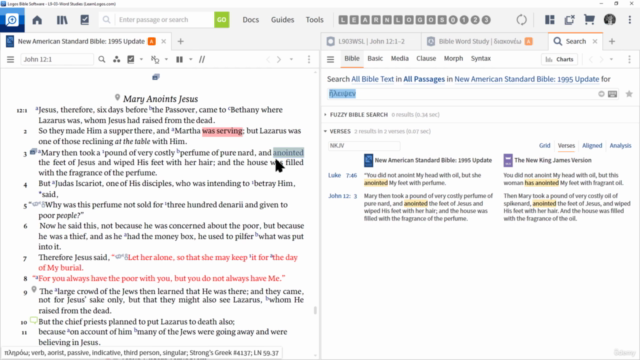Open the Layouts icon
Screen dimensions: 640x360
pos(549,20)
